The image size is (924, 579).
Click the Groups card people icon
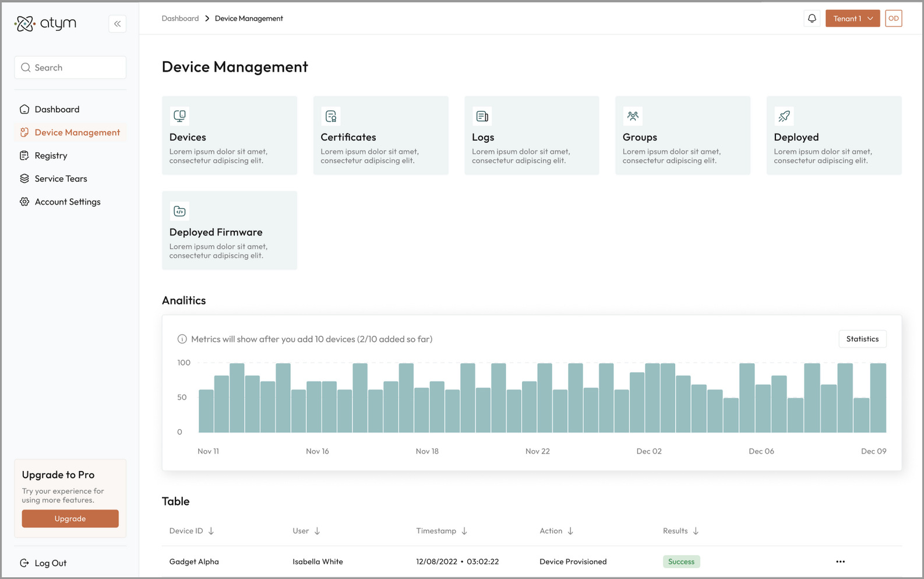point(633,116)
